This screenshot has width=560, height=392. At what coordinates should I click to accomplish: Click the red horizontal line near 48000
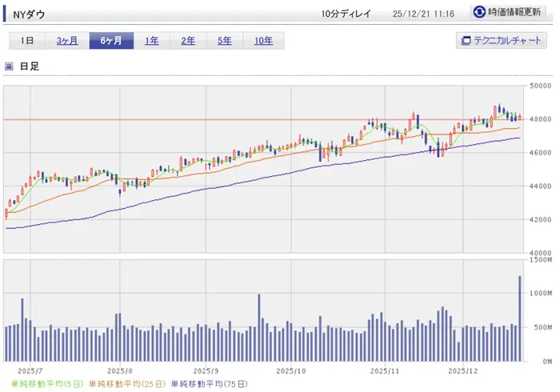240,119
